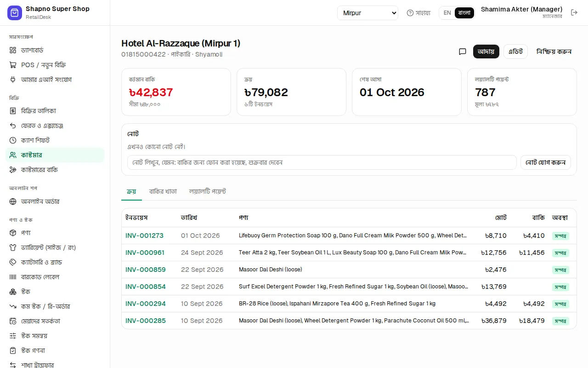Open কাস্টমারের বাকি handshake icon
Viewport: 588px width, 368px height.
(x=13, y=170)
